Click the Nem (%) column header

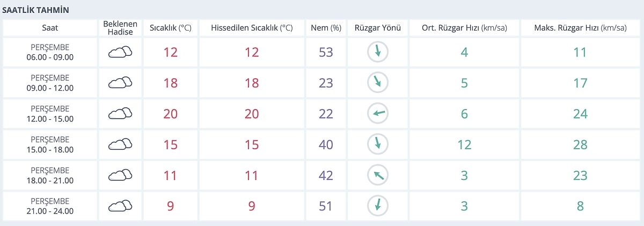(x=326, y=28)
